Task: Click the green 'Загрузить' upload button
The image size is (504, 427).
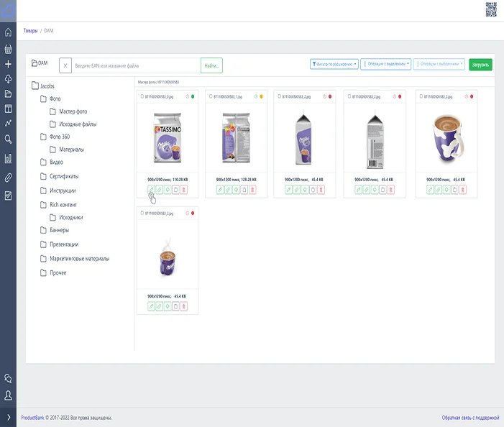Action: (x=480, y=65)
